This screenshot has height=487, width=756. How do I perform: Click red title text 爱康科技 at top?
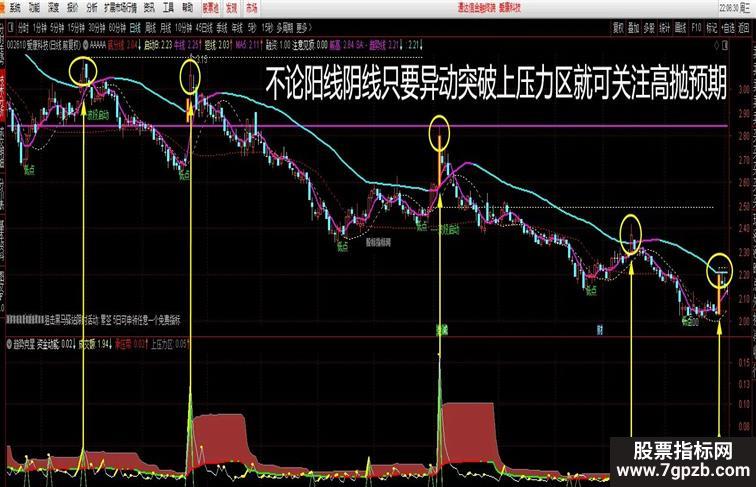click(510, 8)
